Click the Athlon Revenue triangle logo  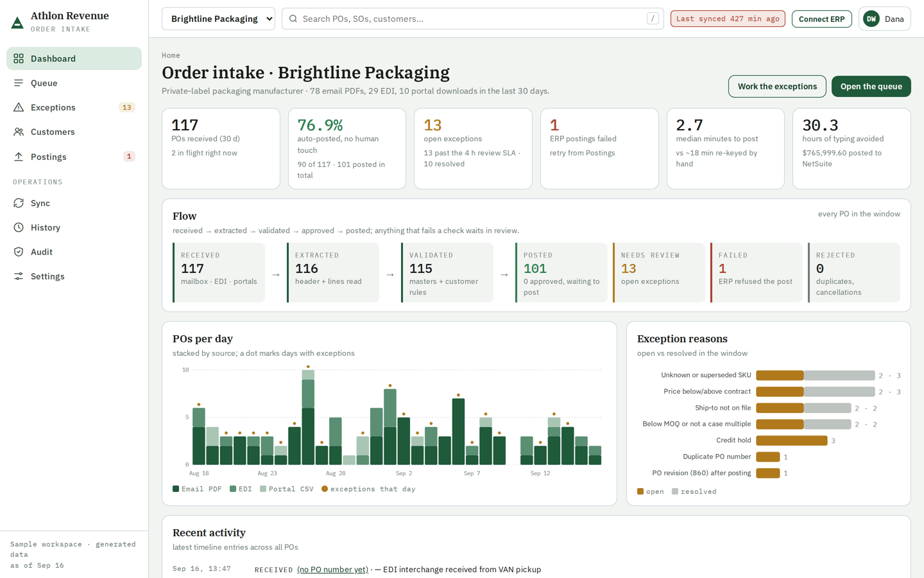[17, 23]
